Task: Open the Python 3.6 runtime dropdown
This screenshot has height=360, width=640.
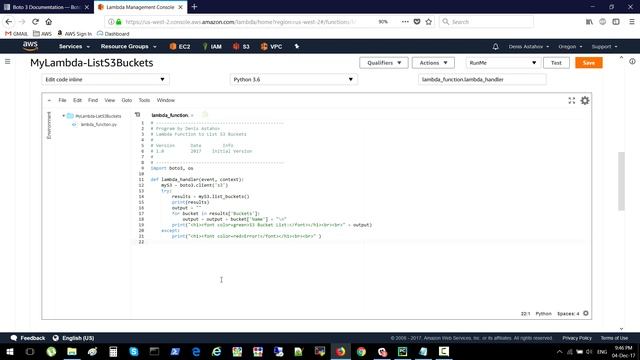Action: [293, 80]
